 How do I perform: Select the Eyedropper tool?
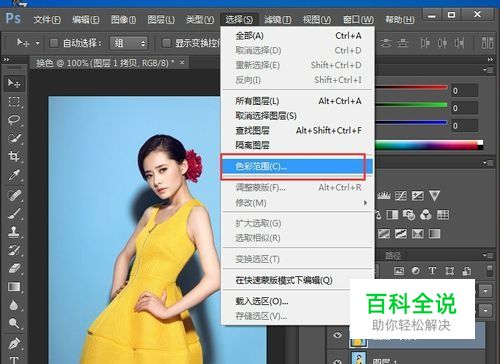tap(14, 174)
